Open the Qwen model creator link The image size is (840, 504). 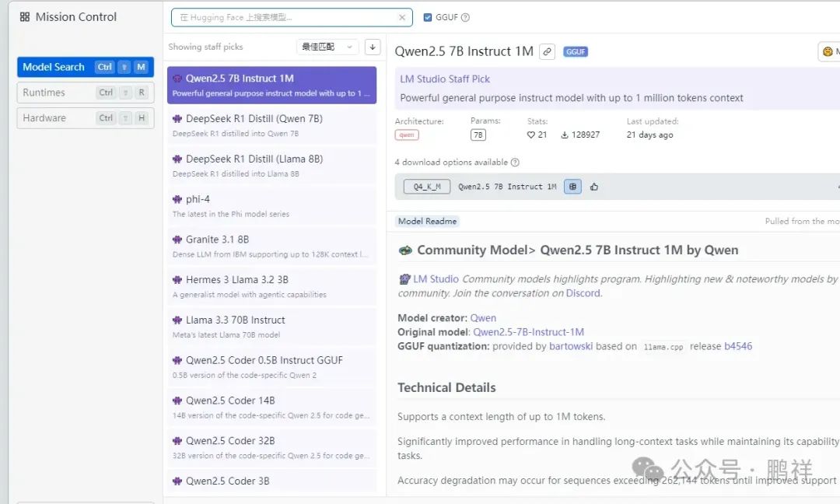(483, 318)
